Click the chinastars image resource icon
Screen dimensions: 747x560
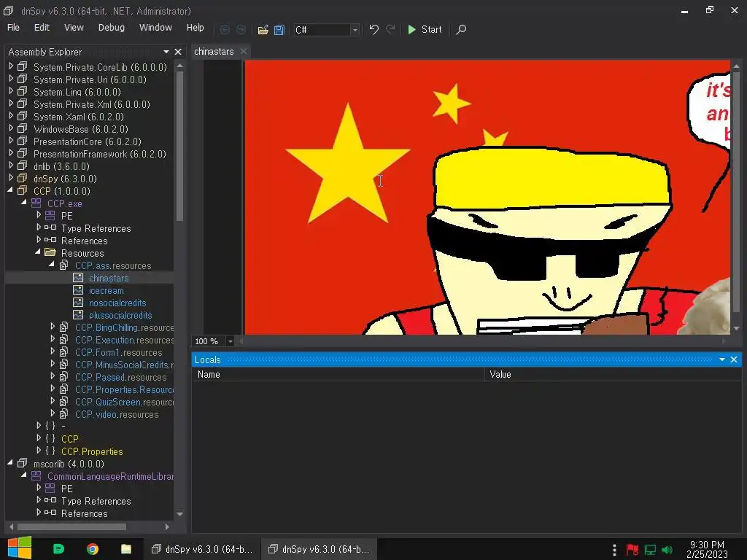pyautogui.click(x=78, y=278)
